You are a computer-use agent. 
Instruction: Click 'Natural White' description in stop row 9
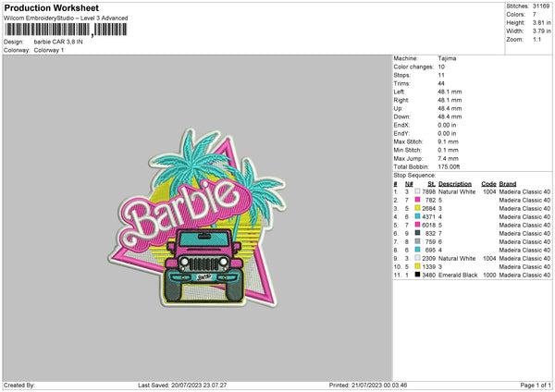tap(457, 258)
